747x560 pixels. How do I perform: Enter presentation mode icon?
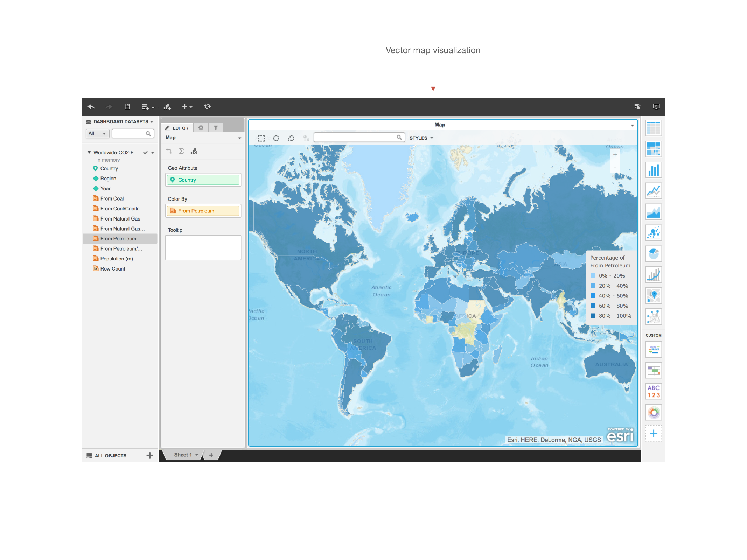point(656,106)
